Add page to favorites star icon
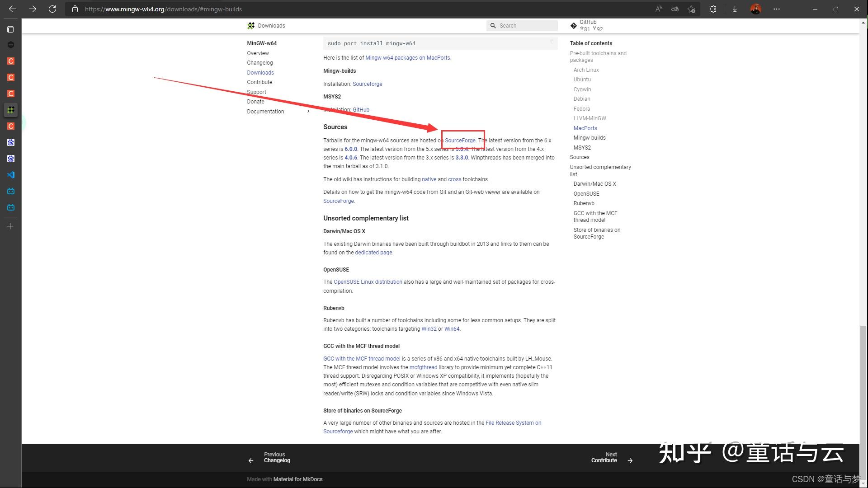Screen dimensions: 868x488 [691, 9]
